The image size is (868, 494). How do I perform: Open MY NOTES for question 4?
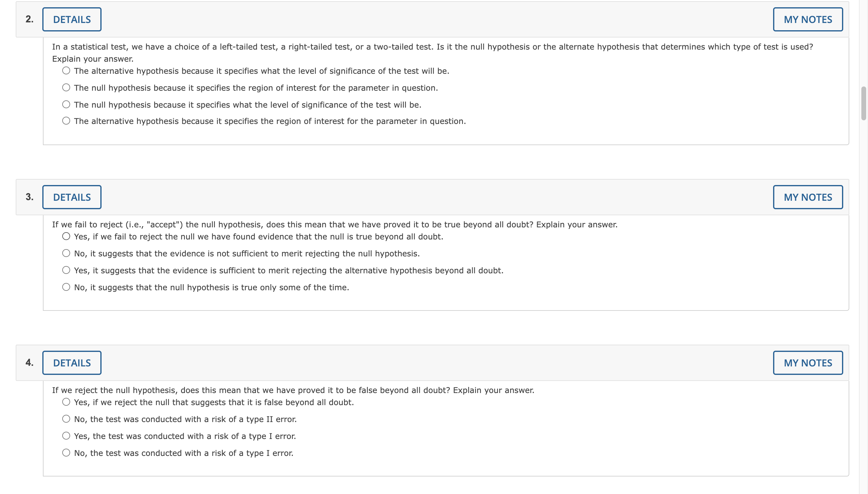click(808, 362)
